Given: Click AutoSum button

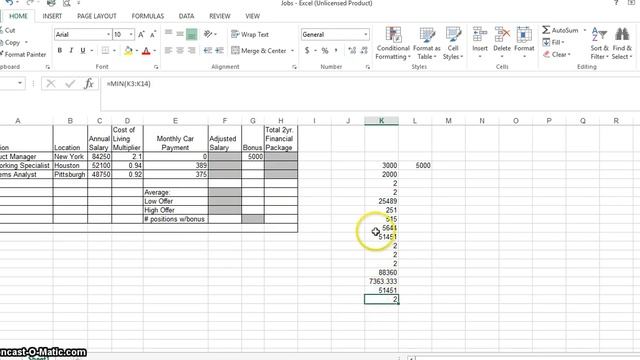Looking at the screenshot, I should coord(560,30).
